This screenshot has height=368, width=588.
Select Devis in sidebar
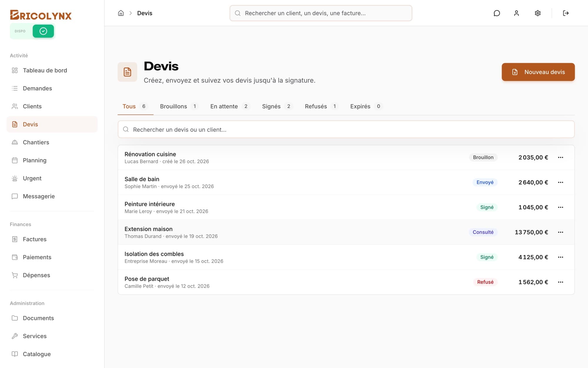click(x=52, y=124)
